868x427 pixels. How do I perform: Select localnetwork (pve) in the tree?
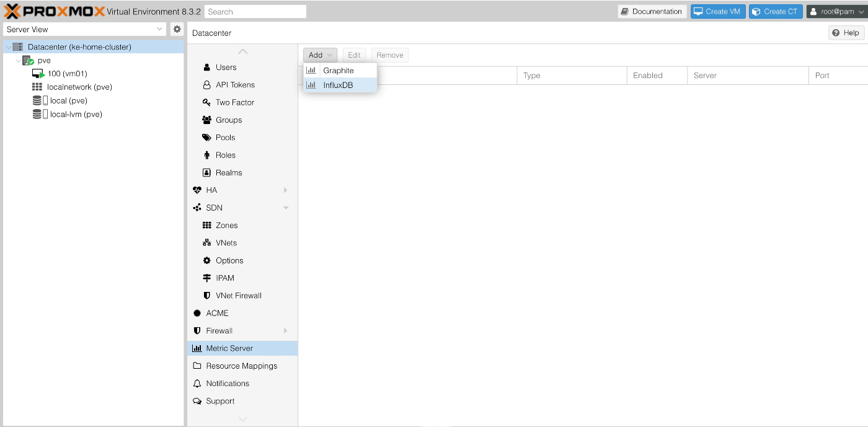coord(79,87)
